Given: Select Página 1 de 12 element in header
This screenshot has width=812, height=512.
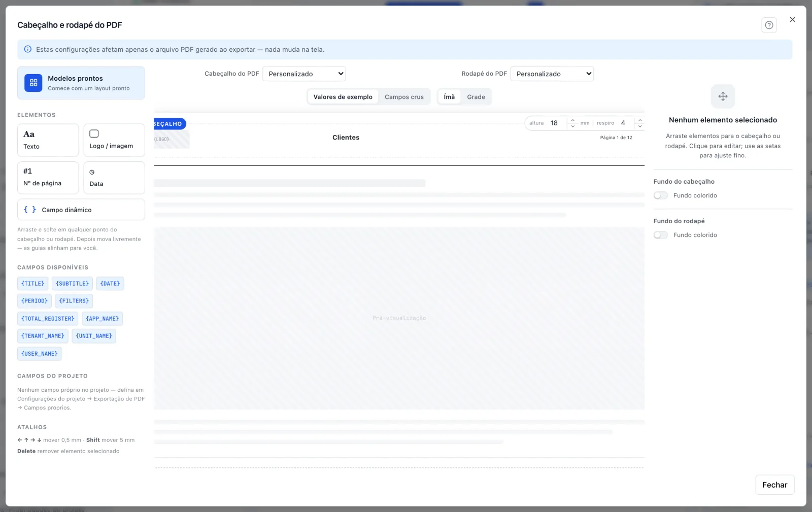Looking at the screenshot, I should point(616,138).
